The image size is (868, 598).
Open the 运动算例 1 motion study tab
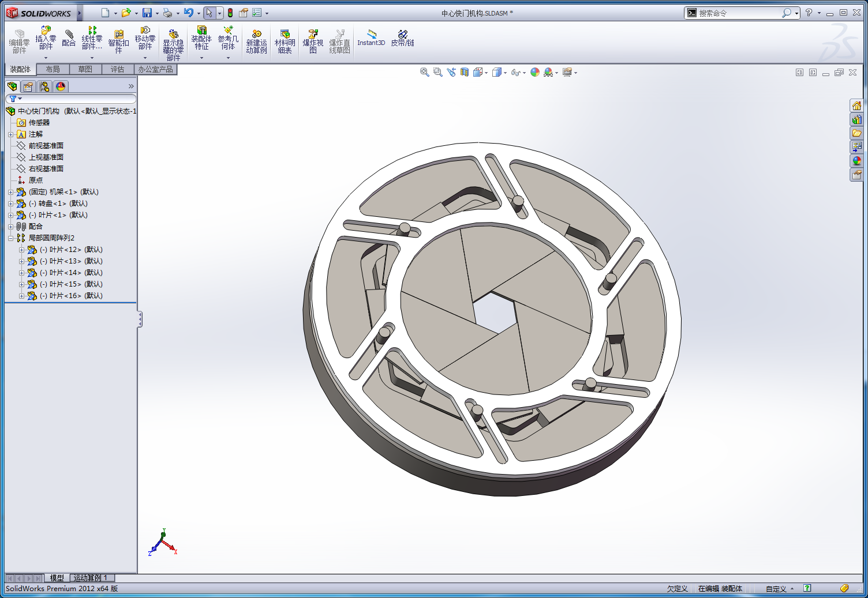tap(91, 578)
